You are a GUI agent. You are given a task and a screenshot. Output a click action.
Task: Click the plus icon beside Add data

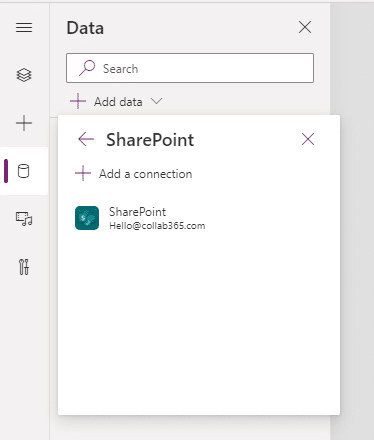[78, 101]
